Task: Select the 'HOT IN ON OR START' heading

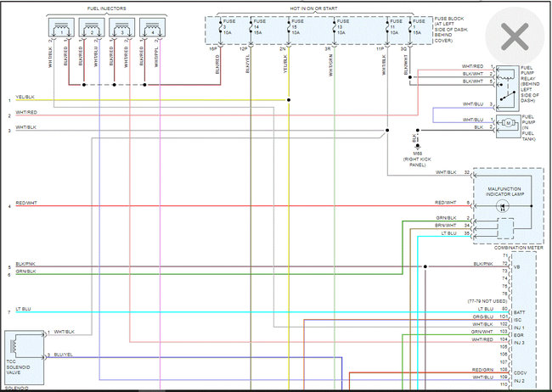Action: pos(313,8)
